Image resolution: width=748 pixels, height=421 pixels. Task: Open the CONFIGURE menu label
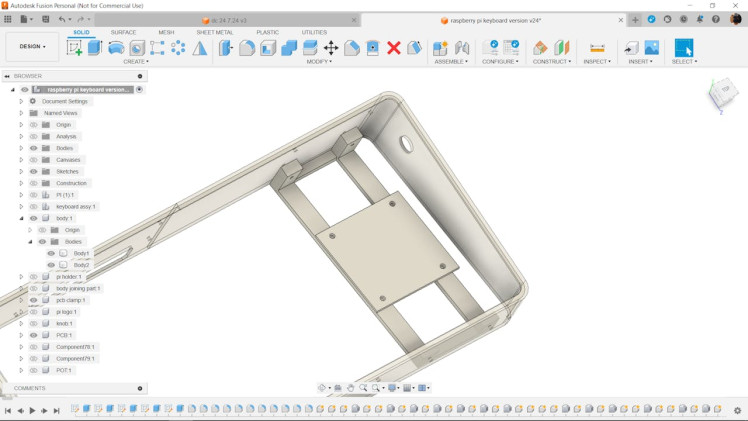coord(500,62)
